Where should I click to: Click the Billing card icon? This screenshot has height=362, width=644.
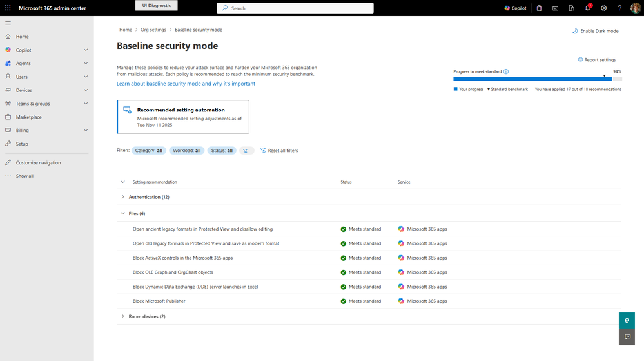(x=8, y=130)
